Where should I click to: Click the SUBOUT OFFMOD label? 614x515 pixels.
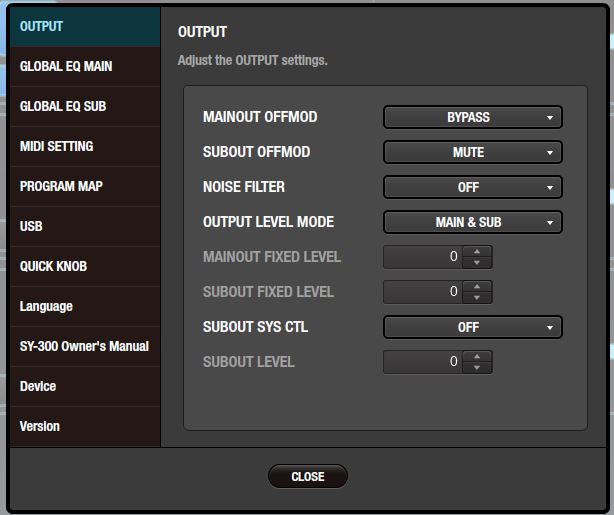pyautogui.click(x=256, y=152)
